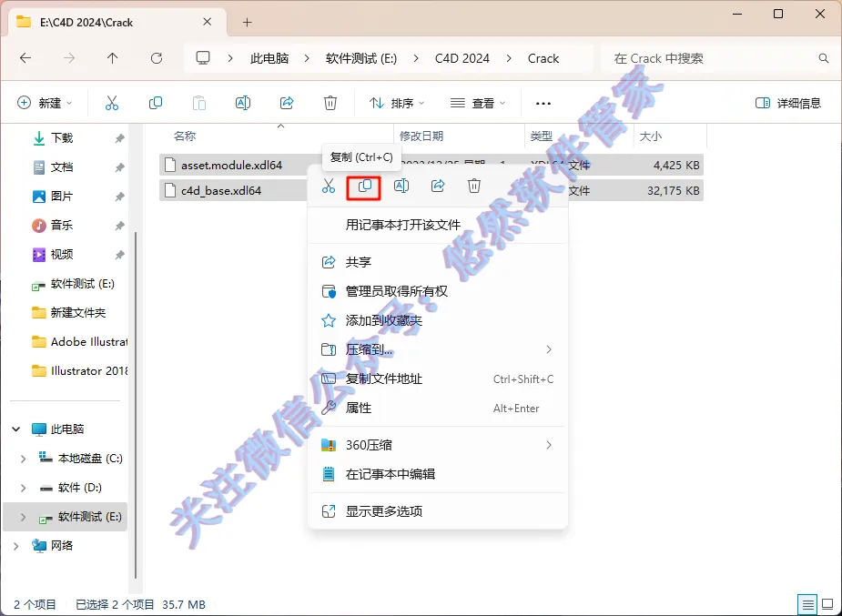Copy the files via the context menu copy icon
The height and width of the screenshot is (616, 842).
364,187
